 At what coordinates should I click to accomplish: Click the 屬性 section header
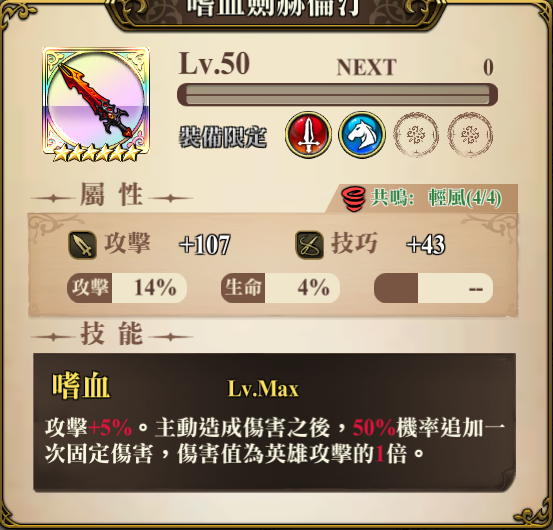point(111,195)
